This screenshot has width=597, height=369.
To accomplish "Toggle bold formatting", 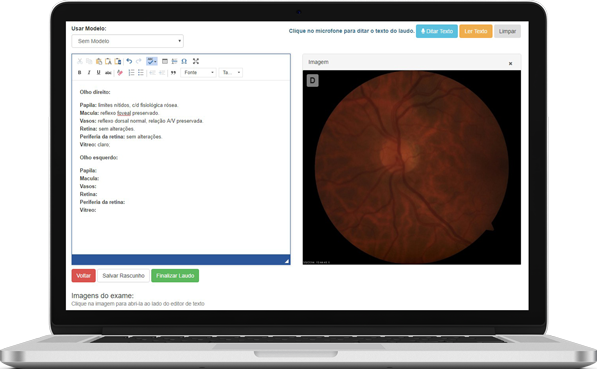I will coord(80,73).
